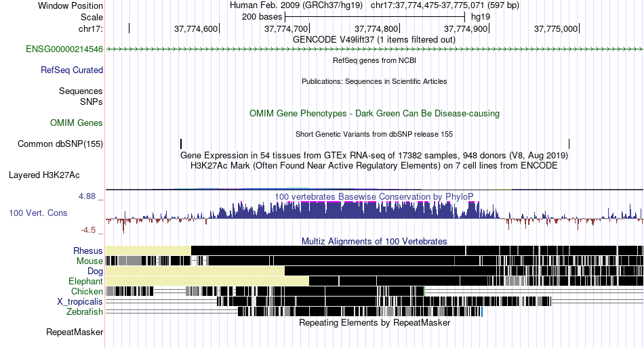The height and width of the screenshot is (348, 644).
Task: Click the Zebrafish alignment row label
Action: click(x=85, y=312)
